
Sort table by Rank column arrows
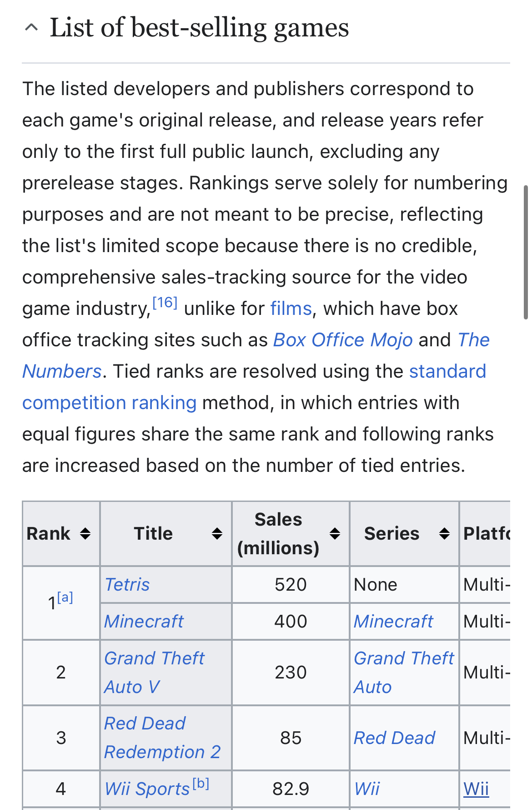pyautogui.click(x=85, y=533)
